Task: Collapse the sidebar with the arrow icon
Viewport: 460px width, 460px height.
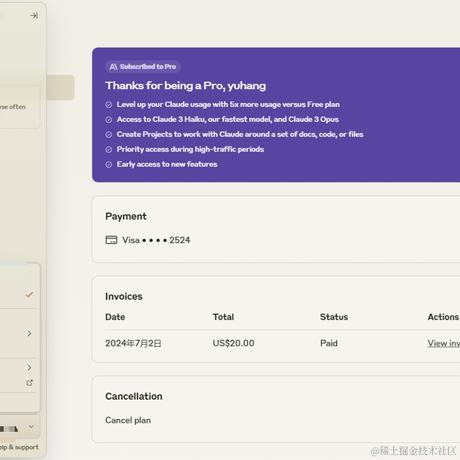Action: point(34,15)
